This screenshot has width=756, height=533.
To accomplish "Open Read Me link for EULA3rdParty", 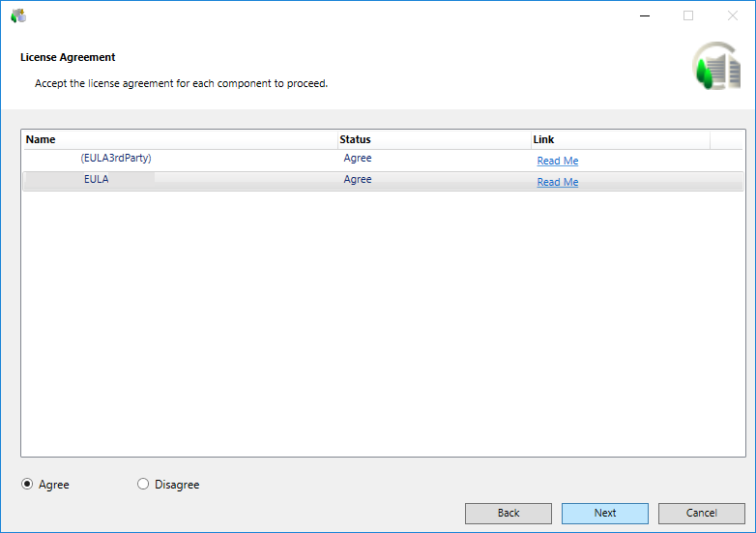I will coord(557,161).
